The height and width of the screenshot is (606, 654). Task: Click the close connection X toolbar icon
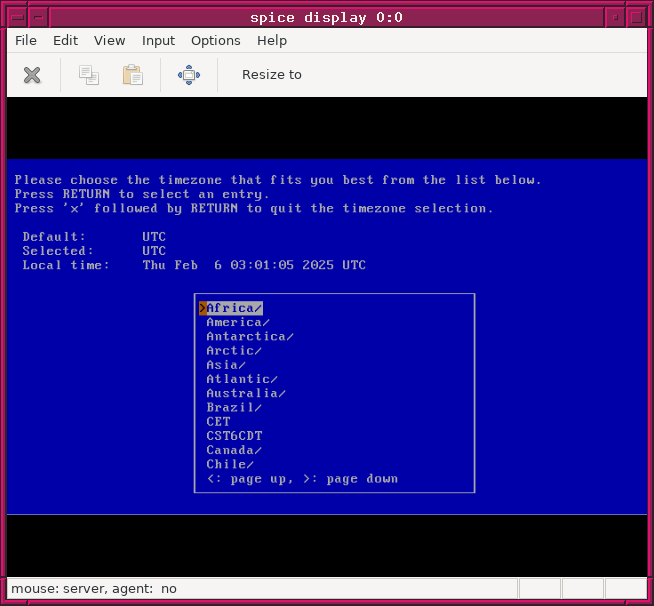(32, 75)
